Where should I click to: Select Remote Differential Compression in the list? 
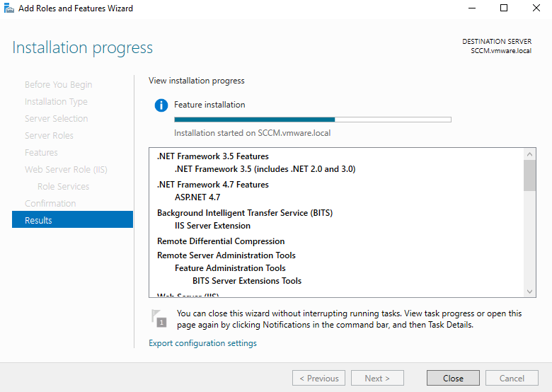[x=221, y=241]
